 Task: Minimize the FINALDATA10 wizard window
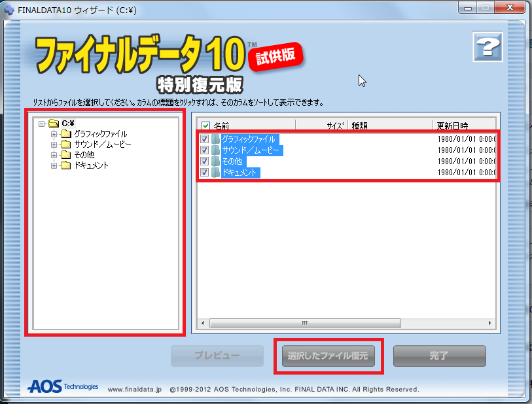(468, 7)
